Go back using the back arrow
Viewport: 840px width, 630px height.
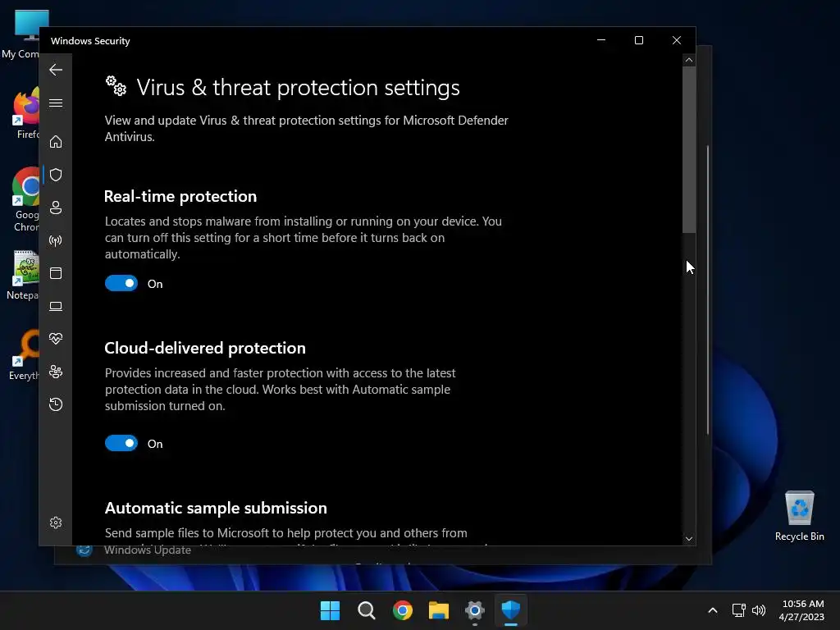56,70
